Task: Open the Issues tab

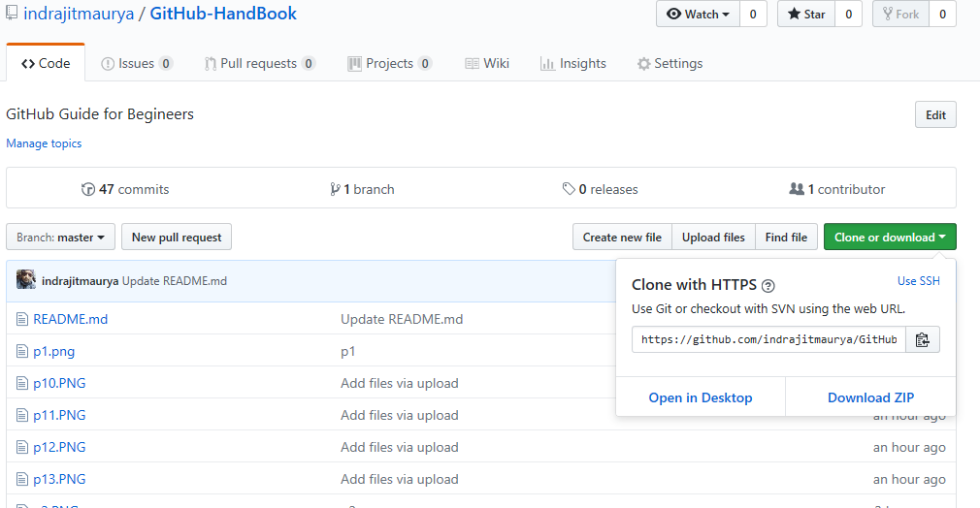Action: coord(137,63)
